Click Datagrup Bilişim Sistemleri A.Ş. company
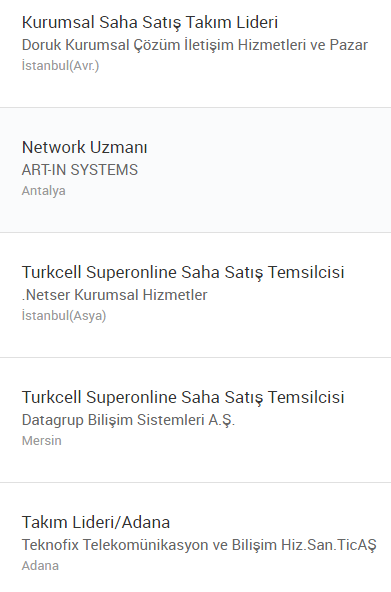The height and width of the screenshot is (592, 391). pos(128,420)
